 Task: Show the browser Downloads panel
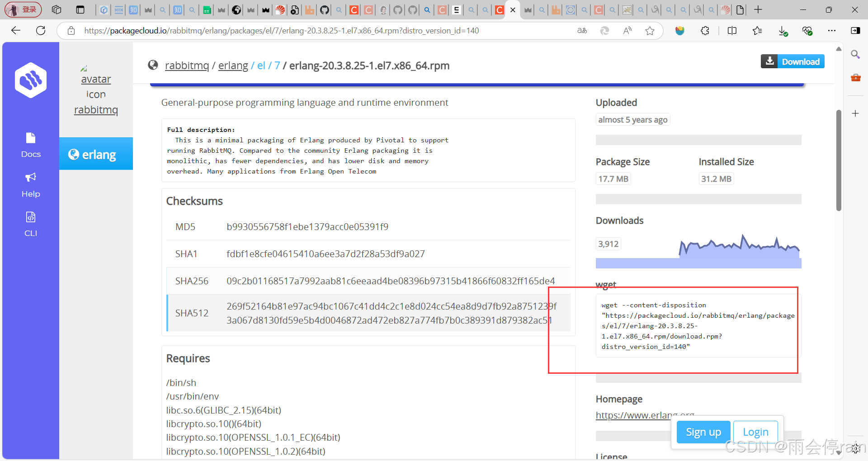click(783, 31)
